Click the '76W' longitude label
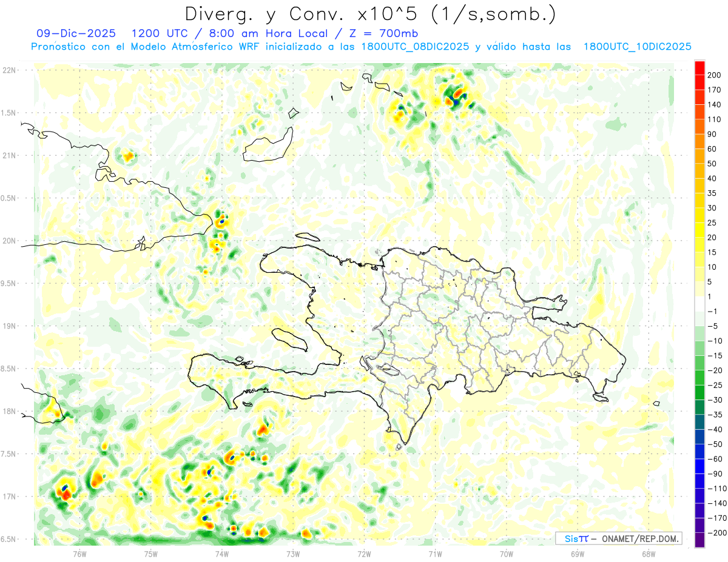The width and height of the screenshot is (728, 562). coord(79,553)
